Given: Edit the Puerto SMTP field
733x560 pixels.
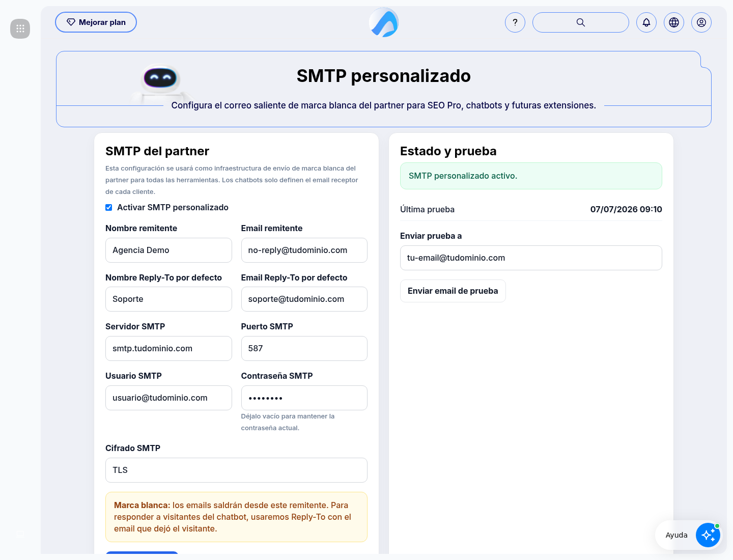Looking at the screenshot, I should click(x=304, y=349).
